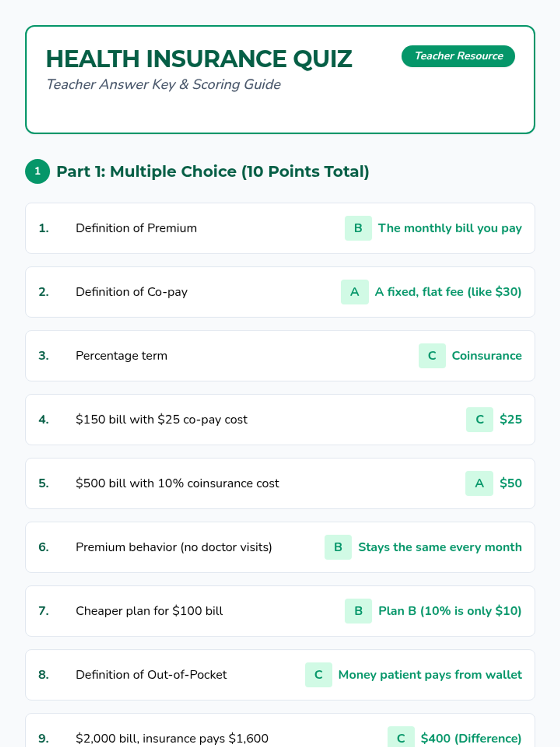The image size is (560, 747).
Task: Click the C badge beside $400 (Difference)
Action: tap(400, 738)
